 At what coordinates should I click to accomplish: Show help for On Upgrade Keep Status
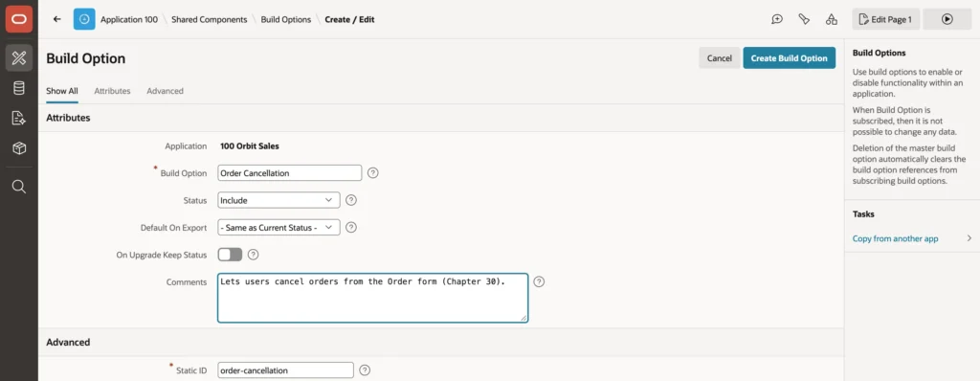pyautogui.click(x=253, y=255)
